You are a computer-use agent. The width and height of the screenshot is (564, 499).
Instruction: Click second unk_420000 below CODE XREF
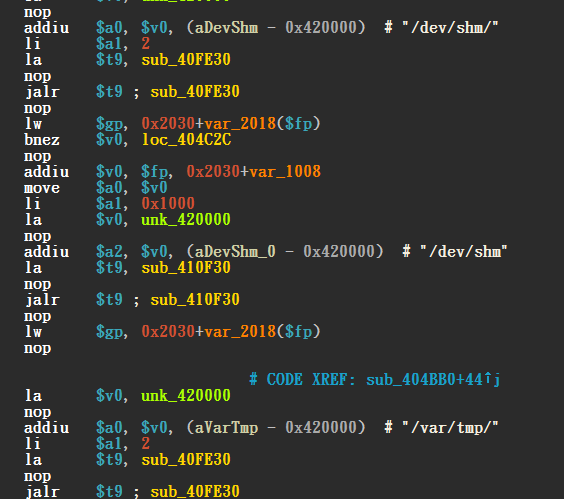pyautogui.click(x=186, y=396)
